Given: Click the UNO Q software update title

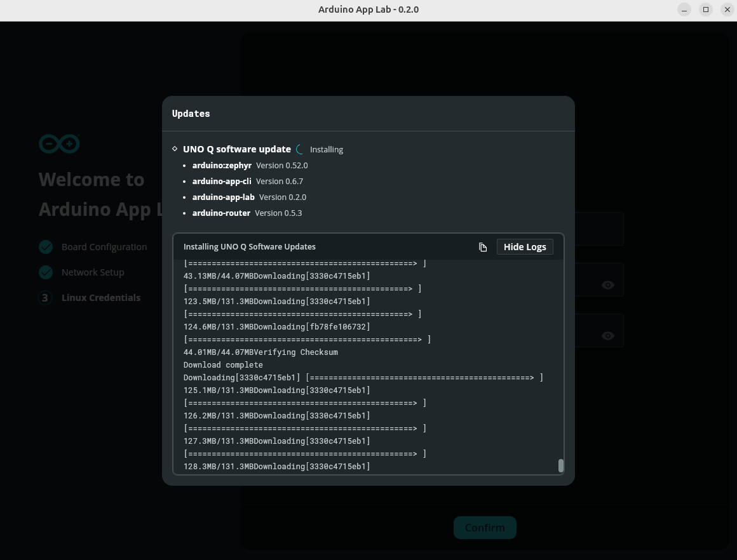Looking at the screenshot, I should point(237,149).
